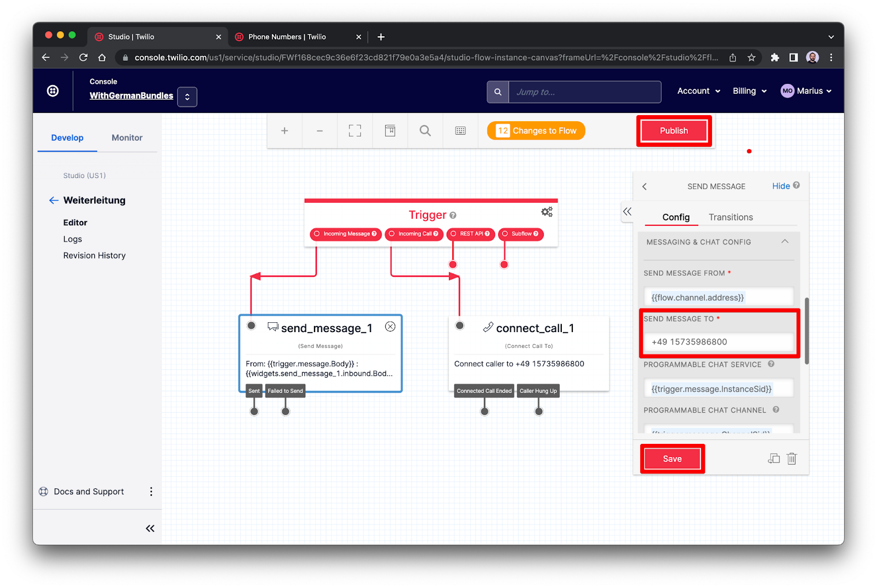Collapse the left sidebar with double chevron
This screenshot has width=877, height=588.
coord(150,528)
